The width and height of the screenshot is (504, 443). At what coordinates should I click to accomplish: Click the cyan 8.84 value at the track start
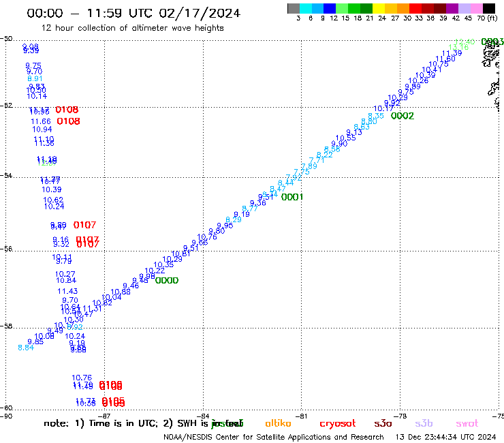(26, 348)
